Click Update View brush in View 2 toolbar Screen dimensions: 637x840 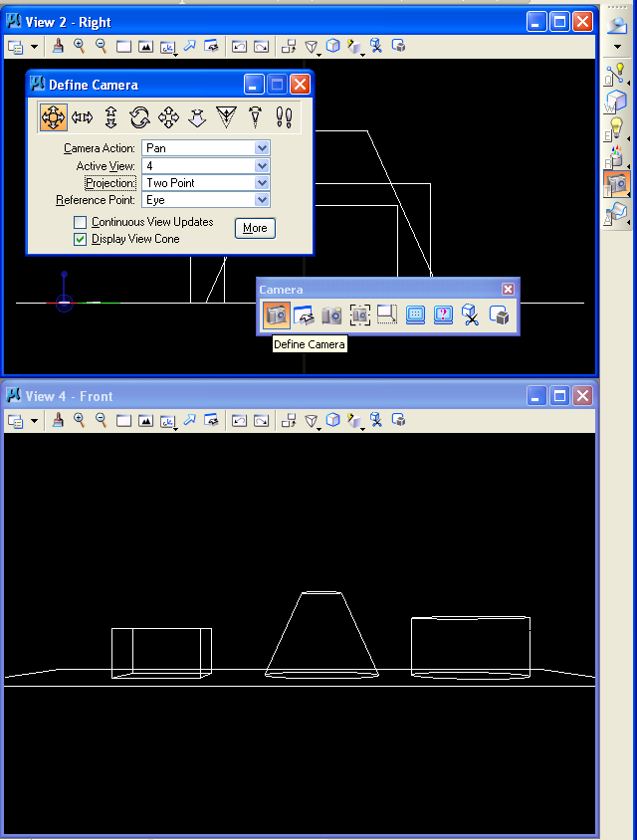click(59, 46)
